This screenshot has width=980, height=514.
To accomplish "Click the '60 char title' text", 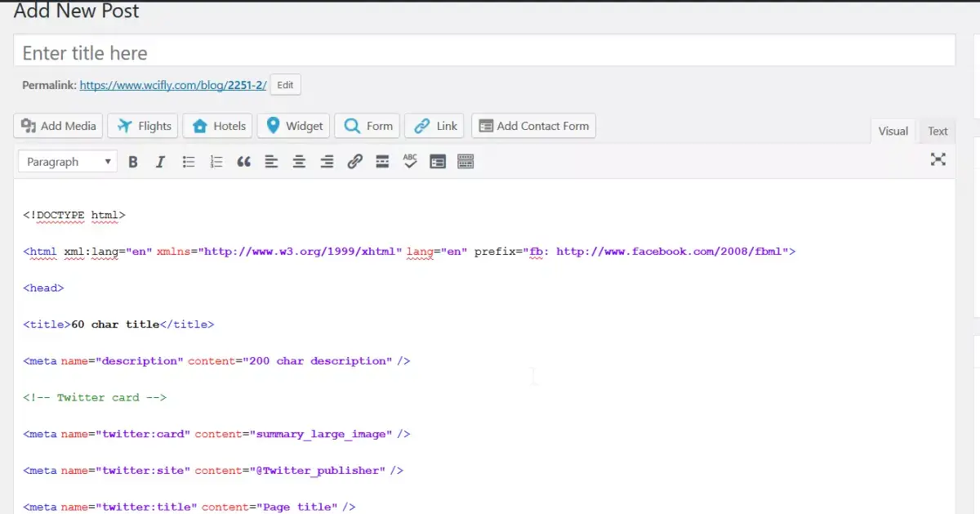I will (x=115, y=324).
